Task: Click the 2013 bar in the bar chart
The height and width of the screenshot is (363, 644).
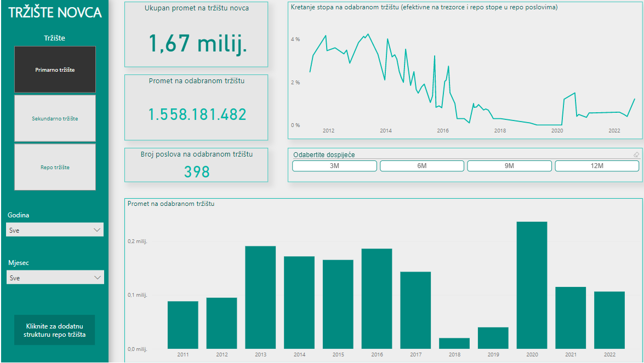Action: 260,297
